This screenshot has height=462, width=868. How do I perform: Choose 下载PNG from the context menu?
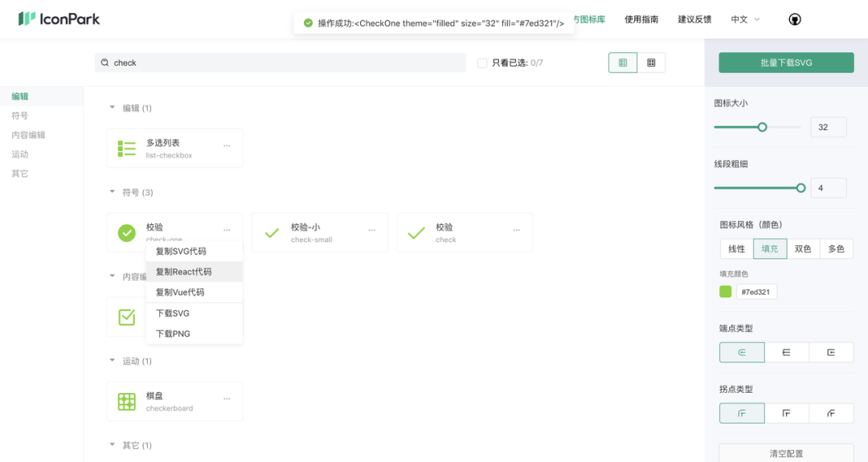coord(194,333)
